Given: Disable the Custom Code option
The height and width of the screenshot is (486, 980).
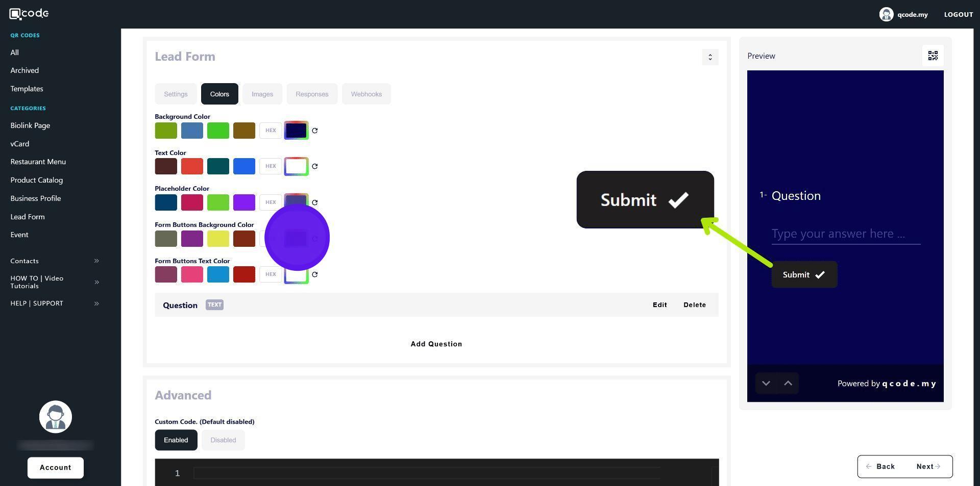Looking at the screenshot, I should [x=223, y=440].
